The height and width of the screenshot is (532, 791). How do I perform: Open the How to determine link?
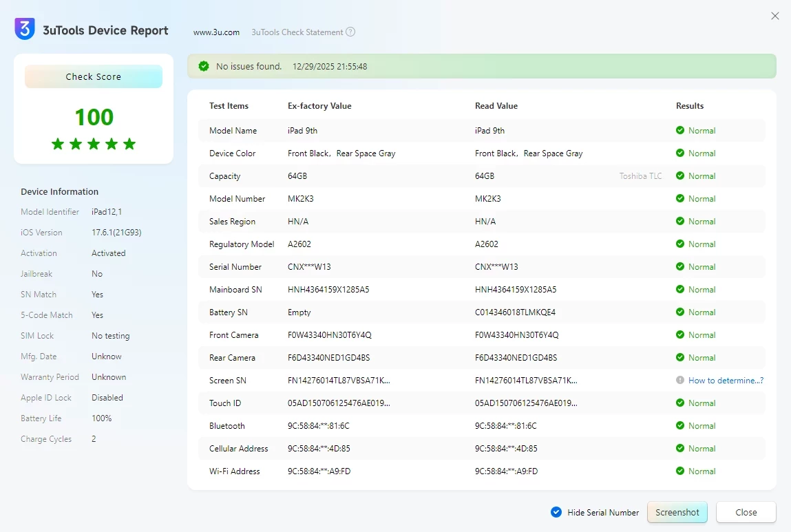point(726,381)
